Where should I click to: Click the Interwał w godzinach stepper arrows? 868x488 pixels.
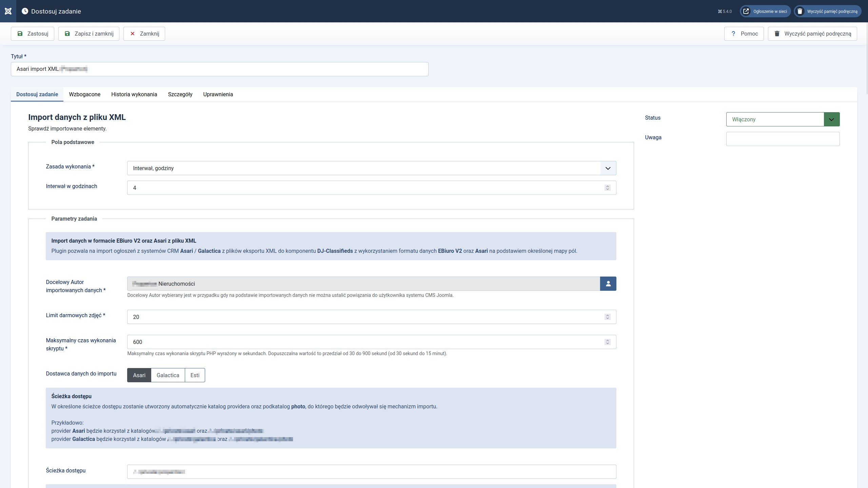point(608,188)
